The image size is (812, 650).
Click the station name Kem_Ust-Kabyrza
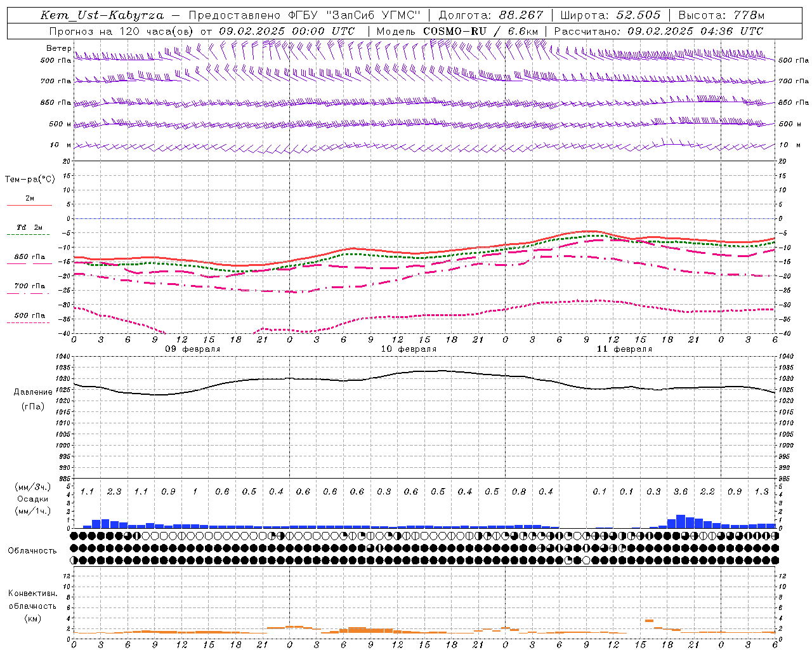[102, 15]
